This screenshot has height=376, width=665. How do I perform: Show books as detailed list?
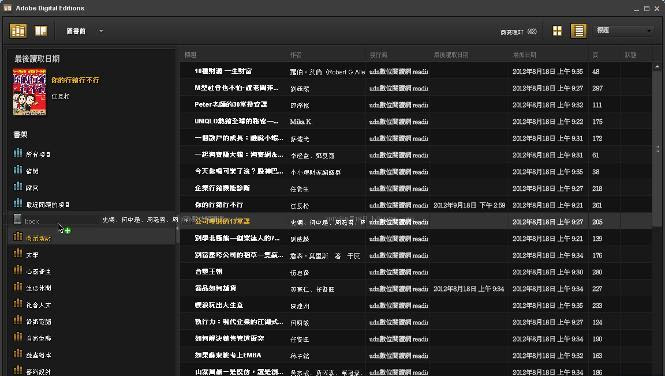pos(578,31)
